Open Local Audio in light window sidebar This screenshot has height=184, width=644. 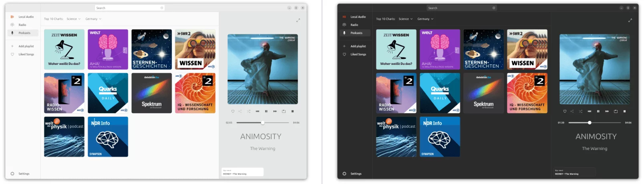[23, 17]
